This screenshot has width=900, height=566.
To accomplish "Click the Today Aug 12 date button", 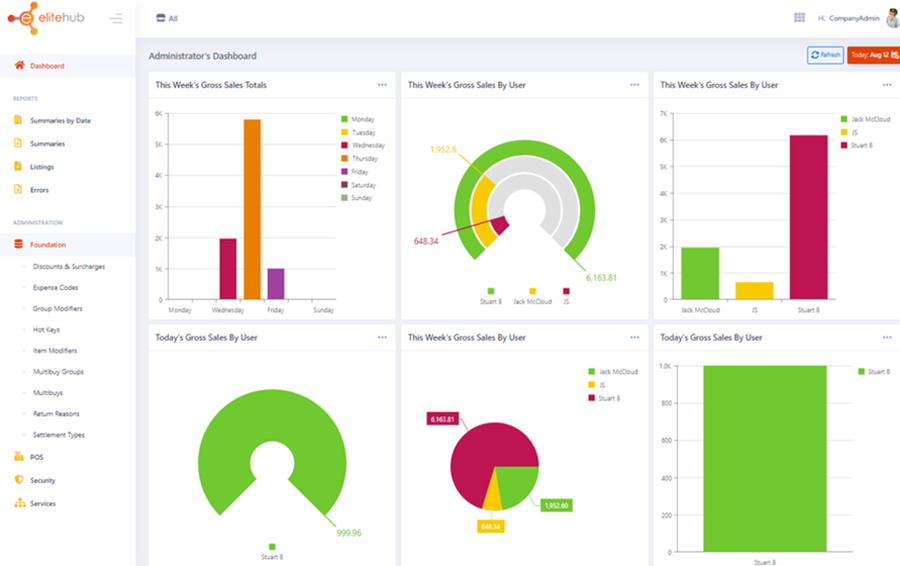I will pyautogui.click(x=873, y=55).
